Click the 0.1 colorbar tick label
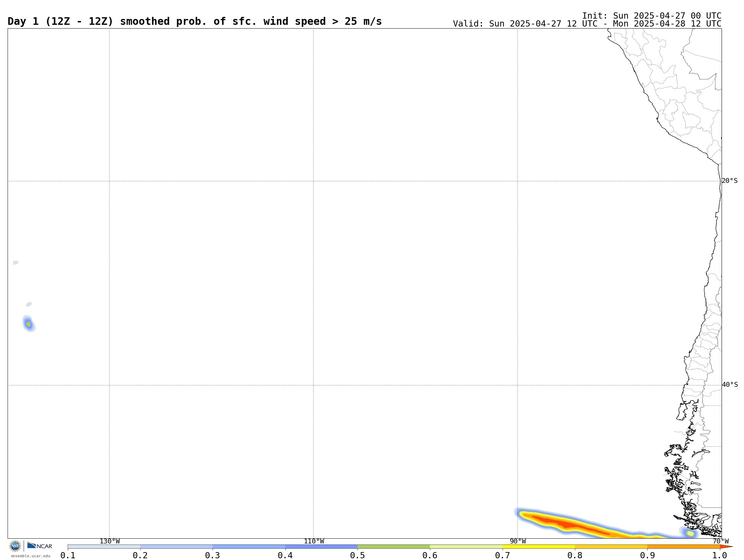This screenshot has width=744, height=560. click(x=68, y=555)
